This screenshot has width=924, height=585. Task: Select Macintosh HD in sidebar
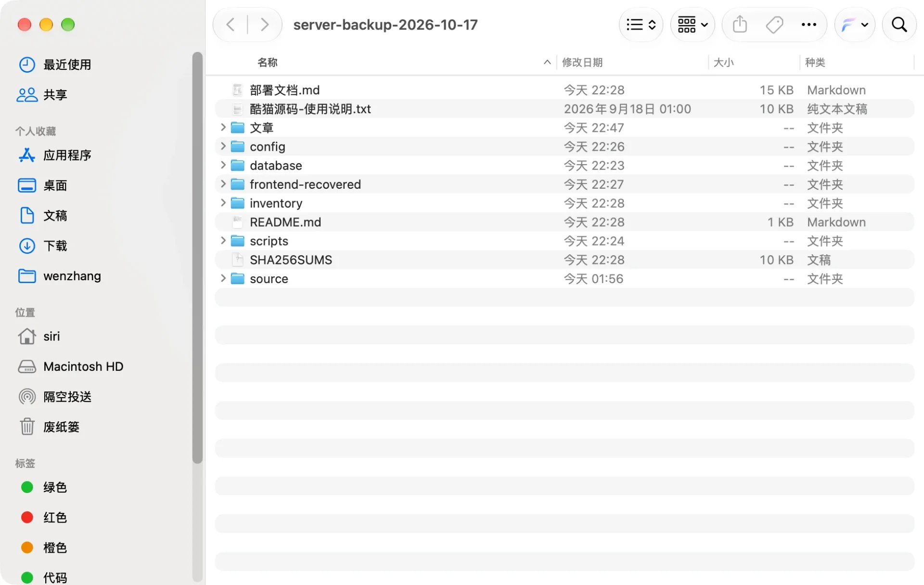pyautogui.click(x=71, y=366)
